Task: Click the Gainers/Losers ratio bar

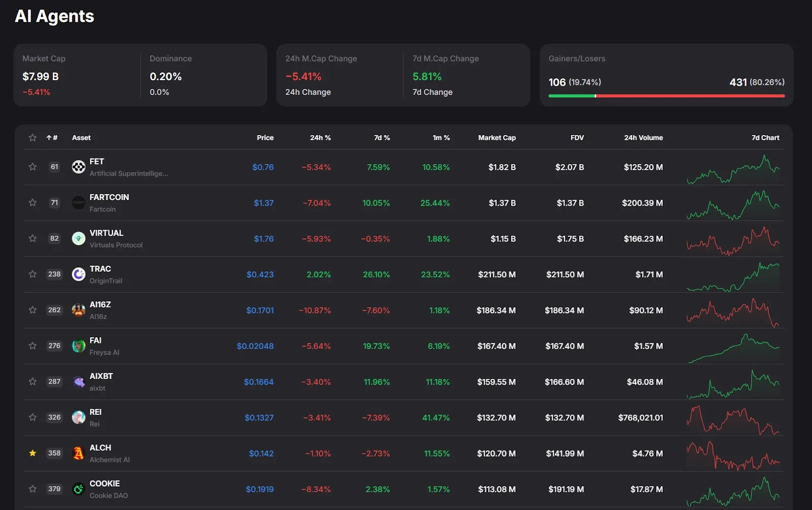Action: [666, 95]
